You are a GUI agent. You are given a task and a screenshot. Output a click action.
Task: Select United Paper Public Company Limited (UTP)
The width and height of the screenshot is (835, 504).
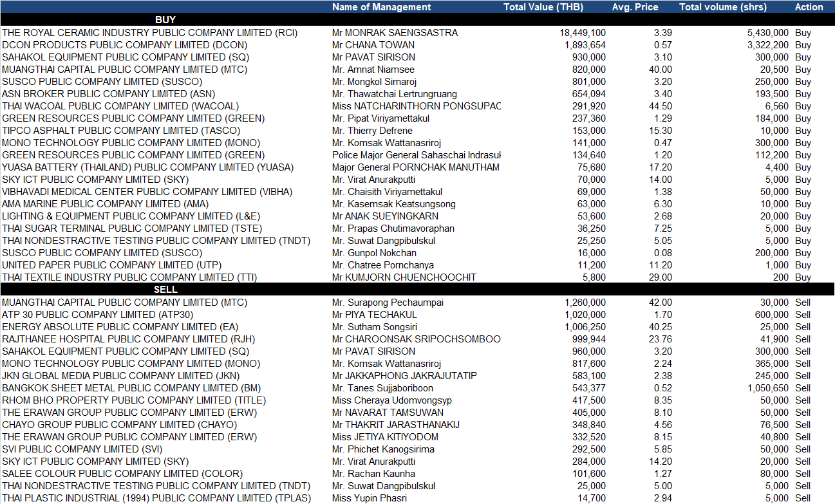pyautogui.click(x=113, y=265)
